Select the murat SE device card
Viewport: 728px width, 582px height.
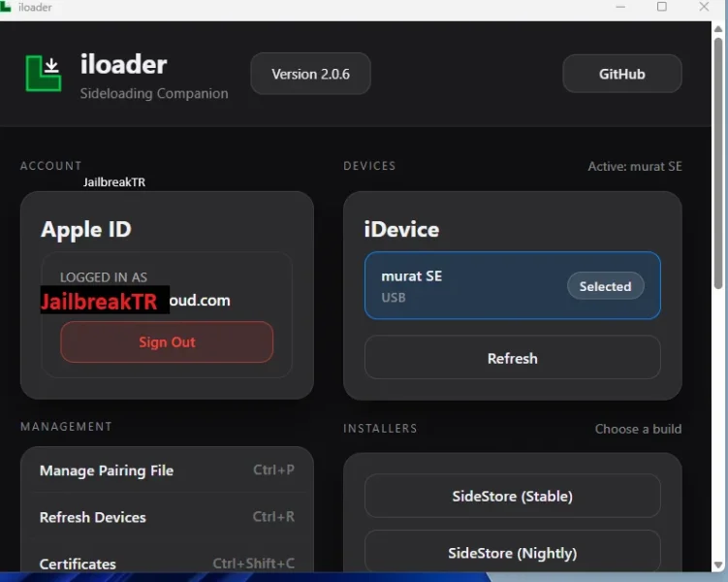tap(465, 286)
